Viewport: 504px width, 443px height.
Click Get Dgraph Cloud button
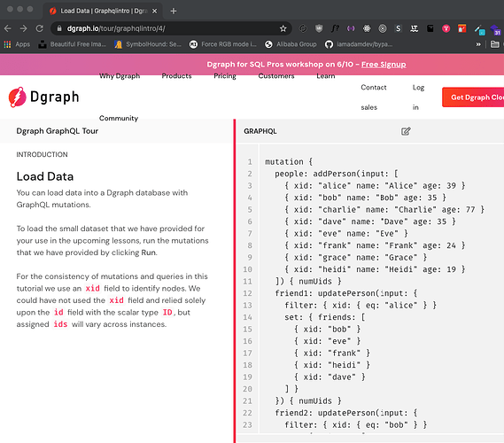pos(473,97)
